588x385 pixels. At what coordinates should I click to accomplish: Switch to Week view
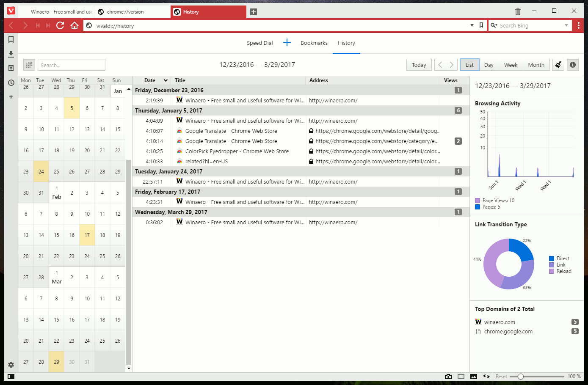511,65
